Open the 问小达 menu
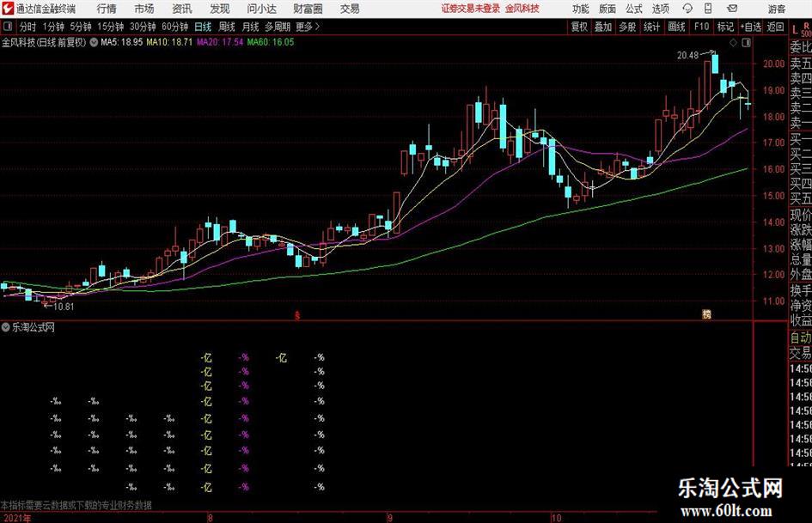 click(x=261, y=9)
